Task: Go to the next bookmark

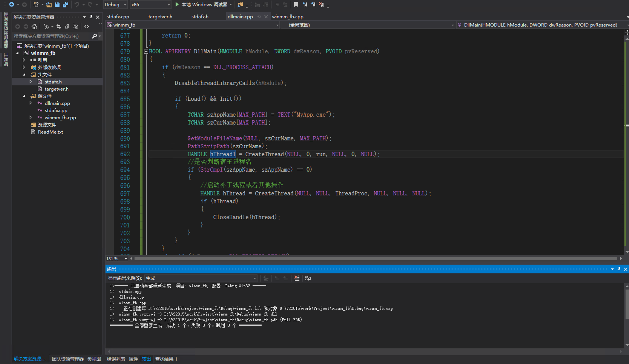Action: coord(313,5)
